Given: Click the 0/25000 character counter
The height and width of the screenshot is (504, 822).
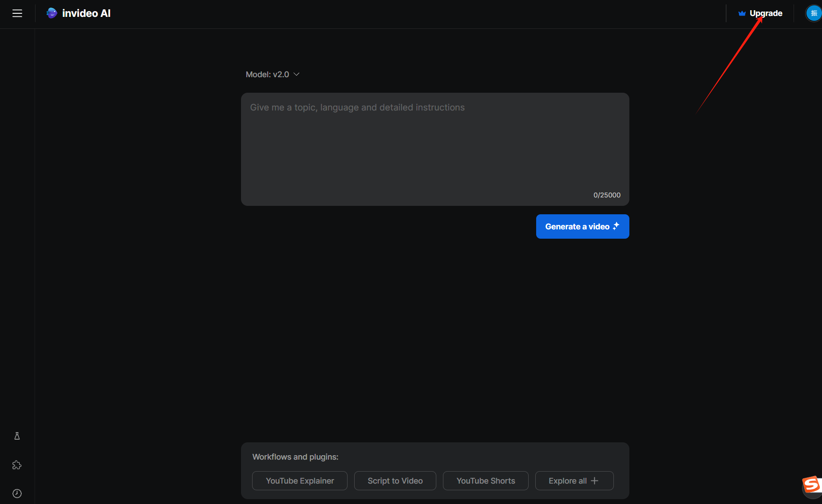Looking at the screenshot, I should pos(607,195).
